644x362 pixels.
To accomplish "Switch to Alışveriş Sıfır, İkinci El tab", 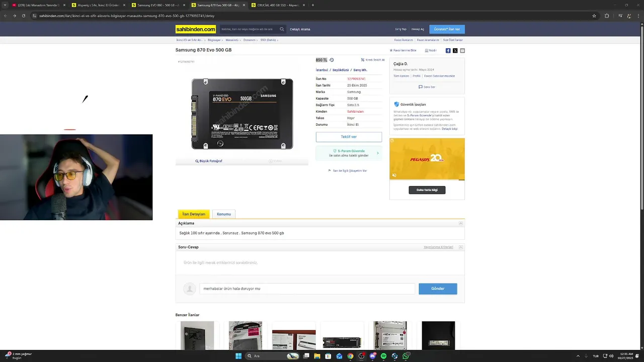I will pos(98,5).
